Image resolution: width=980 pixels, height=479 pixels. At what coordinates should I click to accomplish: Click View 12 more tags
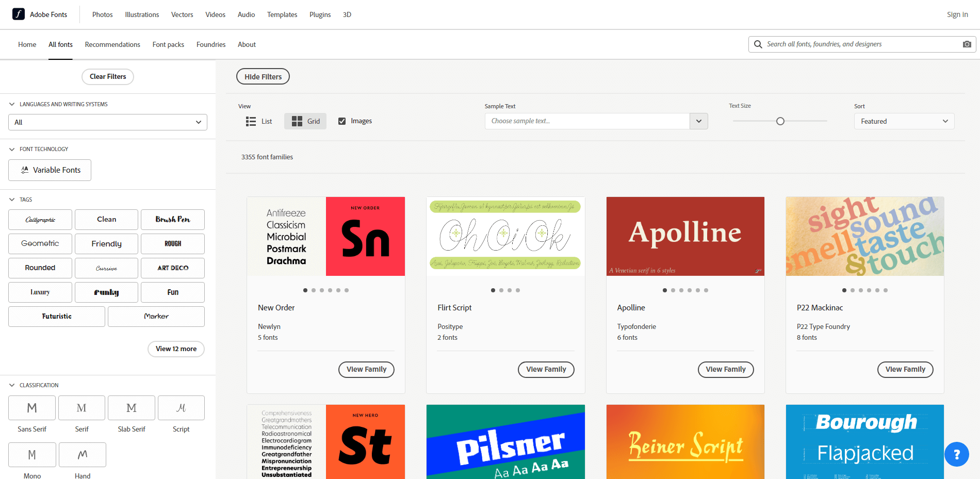click(x=176, y=349)
